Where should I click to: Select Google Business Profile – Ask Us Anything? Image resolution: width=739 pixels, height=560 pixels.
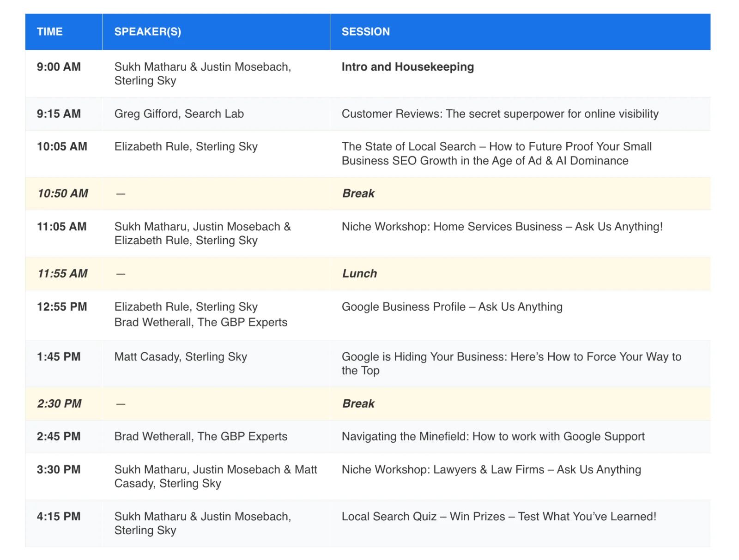pos(452,307)
